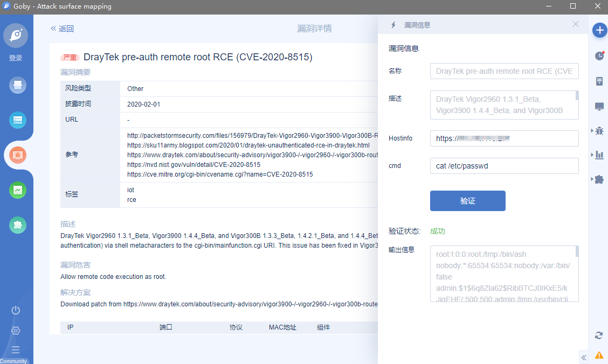The width and height of the screenshot is (608, 364).
Task: Open the hamburger menu above Community
Action: tap(16, 349)
